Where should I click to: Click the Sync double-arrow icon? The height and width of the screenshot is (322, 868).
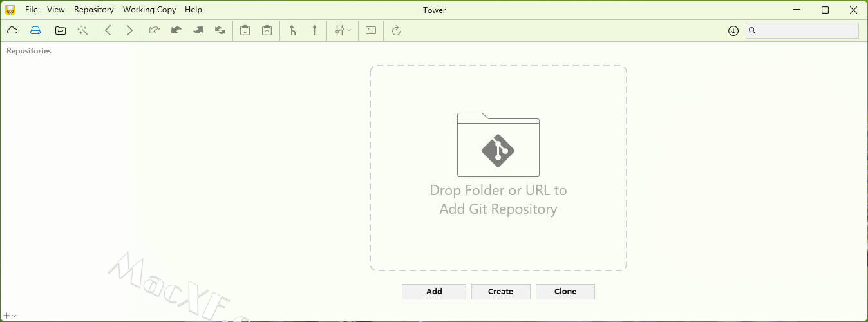pyautogui.click(x=220, y=30)
